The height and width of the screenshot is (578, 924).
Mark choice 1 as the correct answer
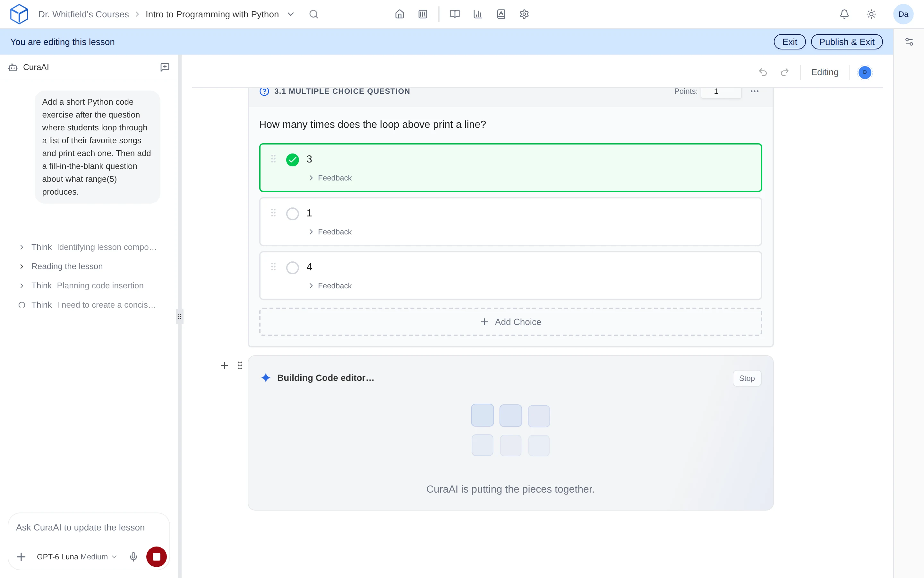tap(293, 214)
